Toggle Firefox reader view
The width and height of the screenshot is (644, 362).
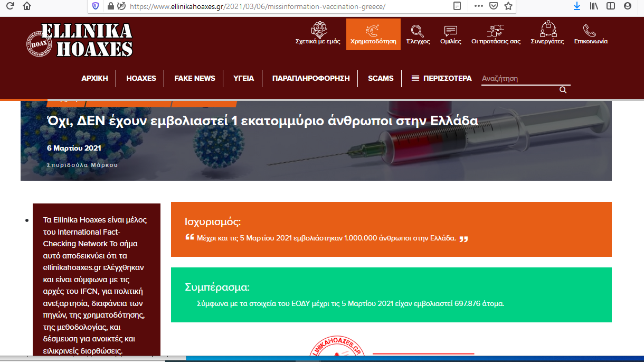(457, 6)
